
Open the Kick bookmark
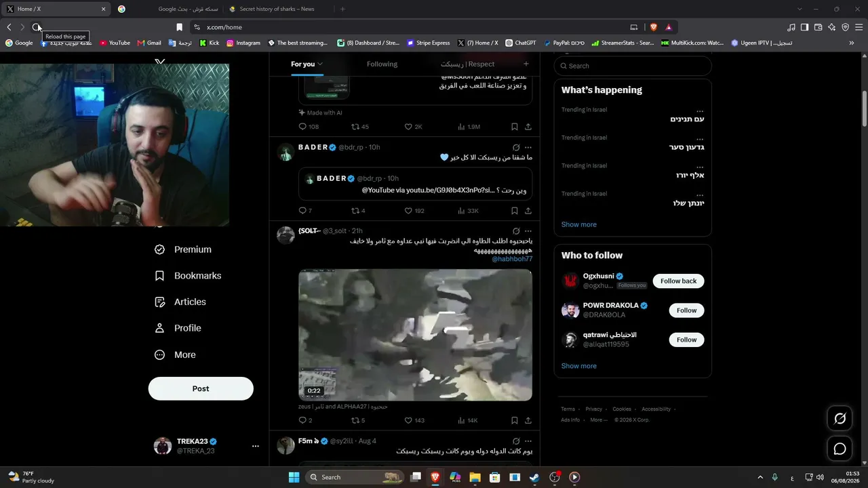tap(209, 43)
